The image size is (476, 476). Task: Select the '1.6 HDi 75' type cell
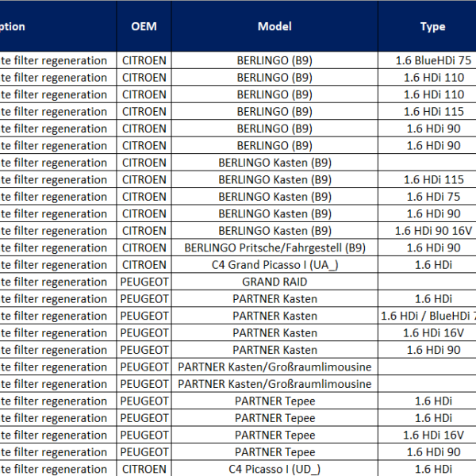(427, 197)
